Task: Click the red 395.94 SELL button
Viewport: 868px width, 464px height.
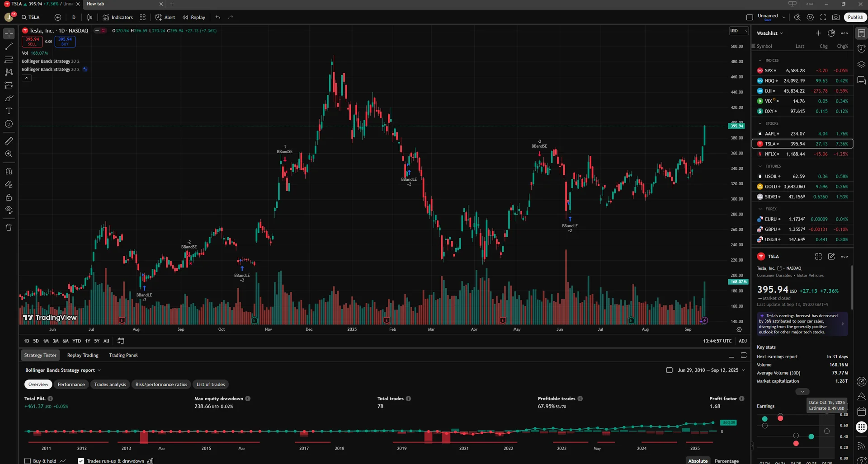Action: click(x=32, y=41)
